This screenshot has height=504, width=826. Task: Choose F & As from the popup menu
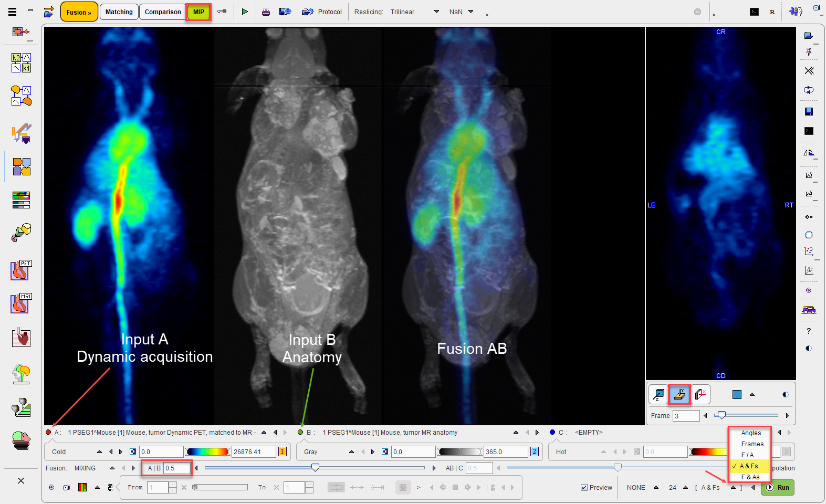coord(750,477)
